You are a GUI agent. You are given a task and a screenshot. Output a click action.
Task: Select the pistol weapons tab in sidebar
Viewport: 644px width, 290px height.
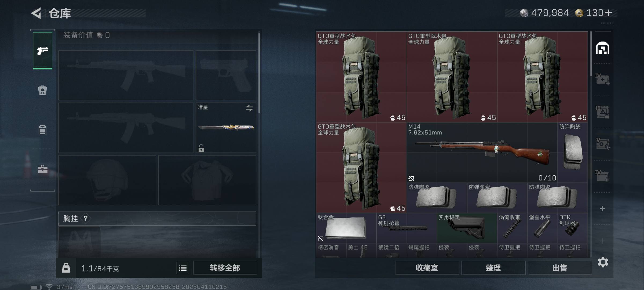click(43, 50)
